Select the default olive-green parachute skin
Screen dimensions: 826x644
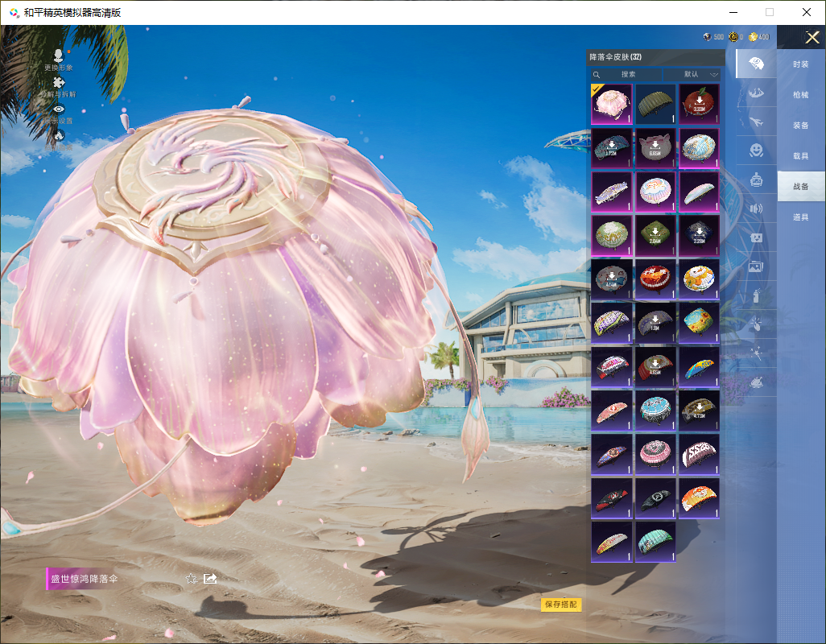tap(655, 105)
